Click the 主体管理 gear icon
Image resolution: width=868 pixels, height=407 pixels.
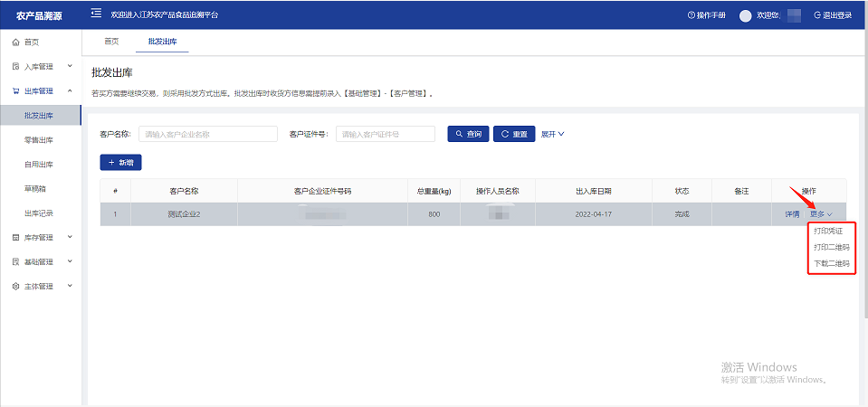tap(15, 287)
